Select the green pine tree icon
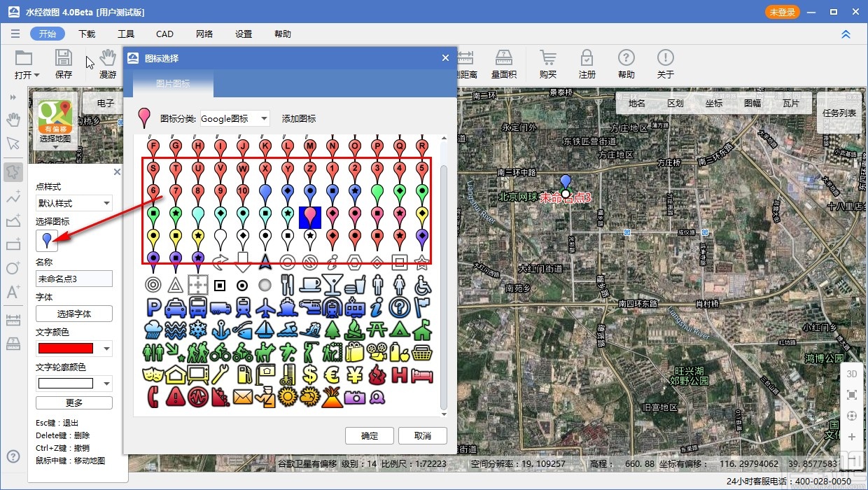The image size is (868, 490). coord(332,330)
